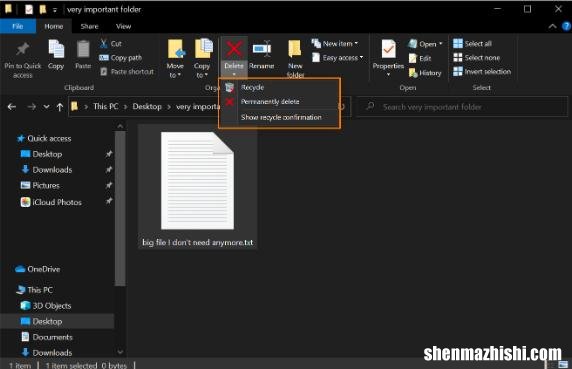Go up one folder level
Screen dimensions: 572x369
click(x=60, y=107)
